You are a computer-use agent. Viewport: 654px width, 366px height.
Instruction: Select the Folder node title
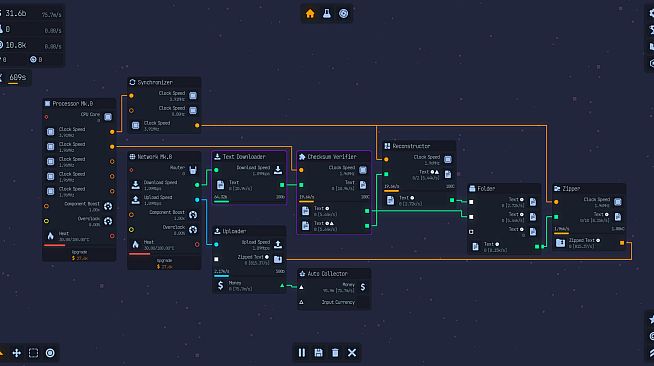(x=486, y=188)
